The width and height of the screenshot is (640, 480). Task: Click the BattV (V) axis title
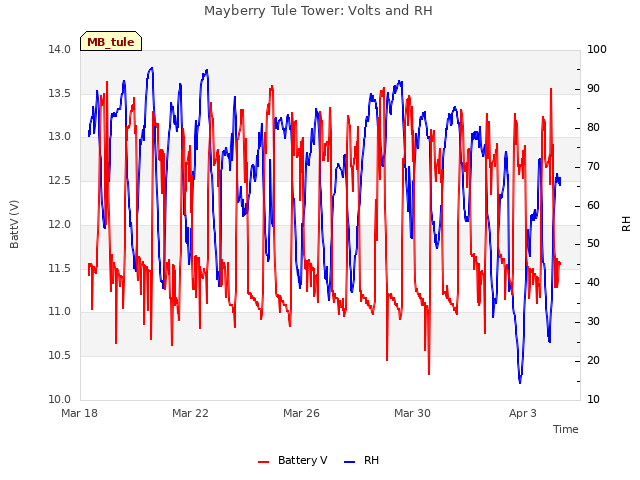point(14,224)
